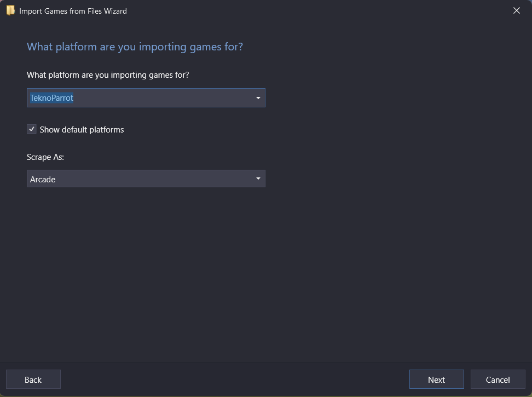Click the white platform question label

tap(108, 74)
